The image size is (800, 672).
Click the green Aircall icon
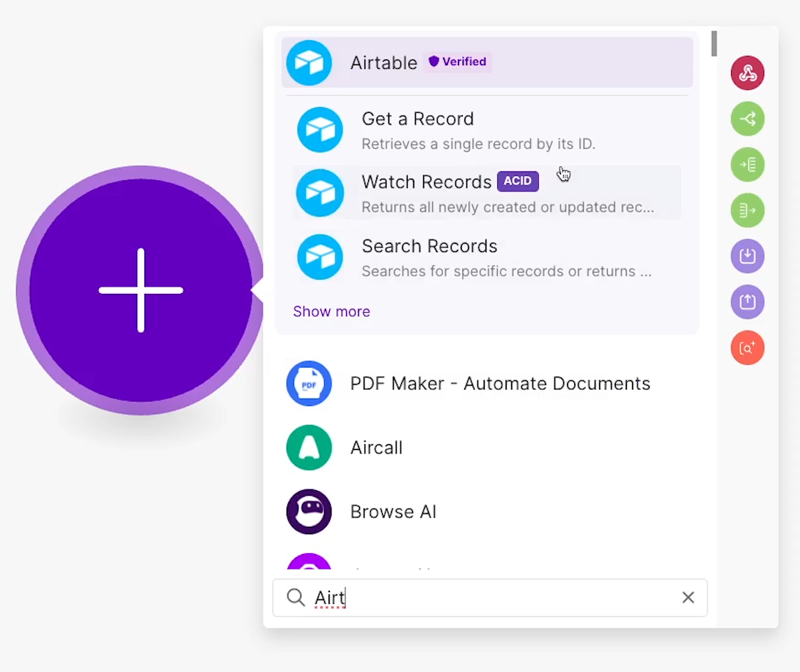pyautogui.click(x=309, y=448)
